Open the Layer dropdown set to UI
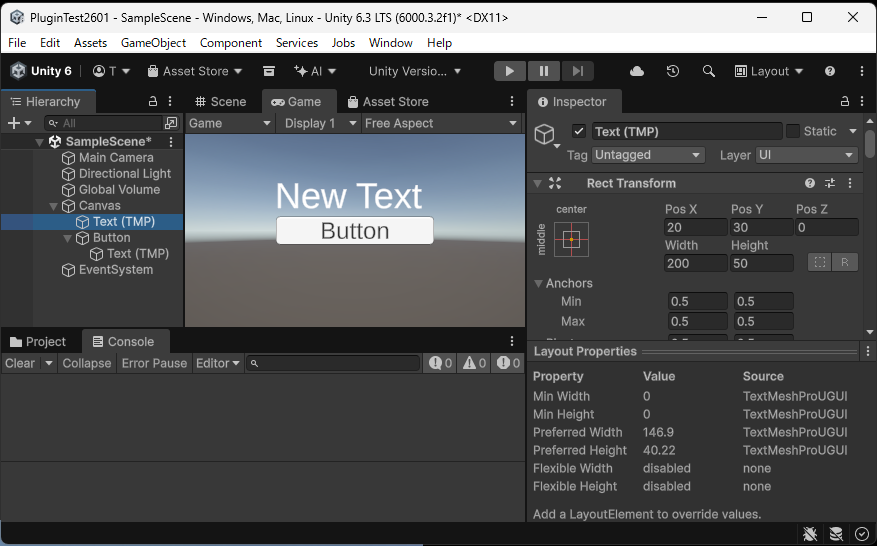The image size is (877, 546). (806, 155)
